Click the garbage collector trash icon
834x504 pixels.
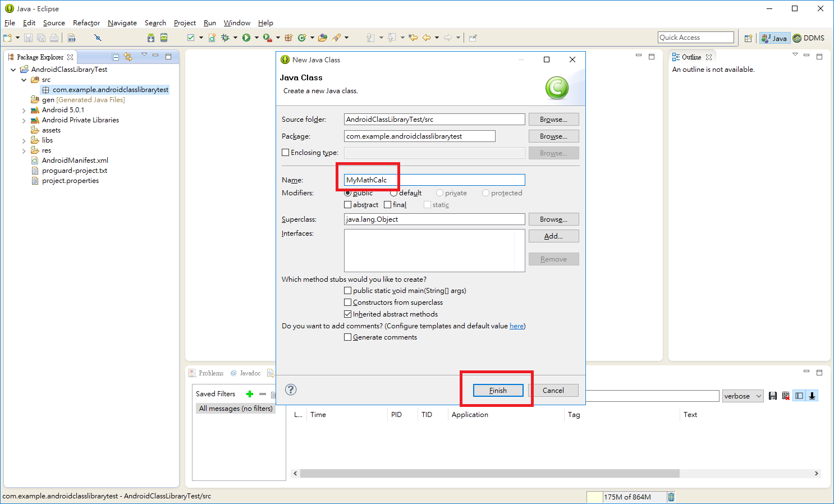click(671, 497)
